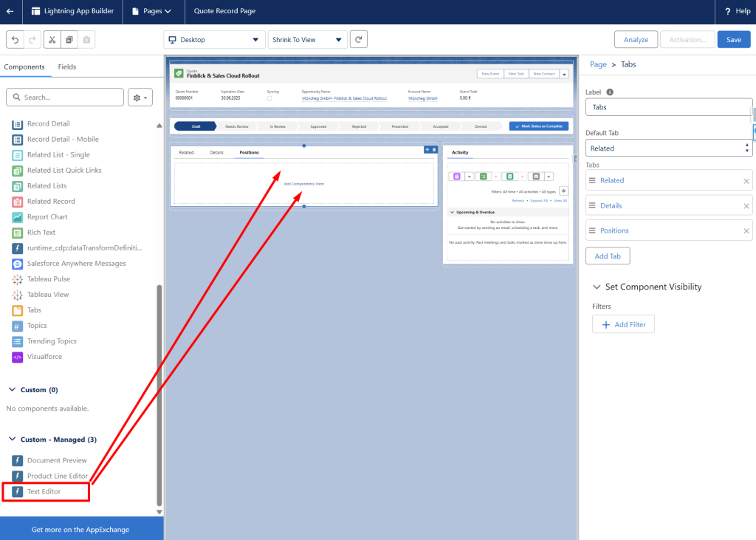Click the back arrow icon
The width and height of the screenshot is (756, 540).
[10, 11]
